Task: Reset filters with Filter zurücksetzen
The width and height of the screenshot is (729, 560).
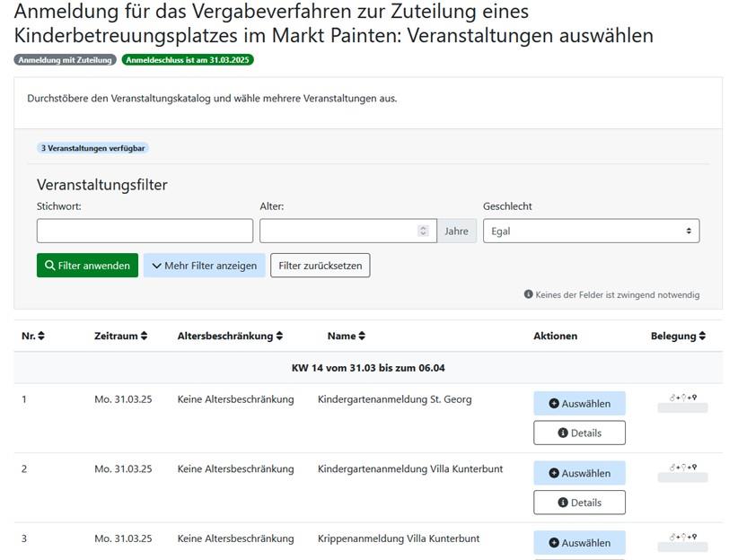Action: pos(321,266)
